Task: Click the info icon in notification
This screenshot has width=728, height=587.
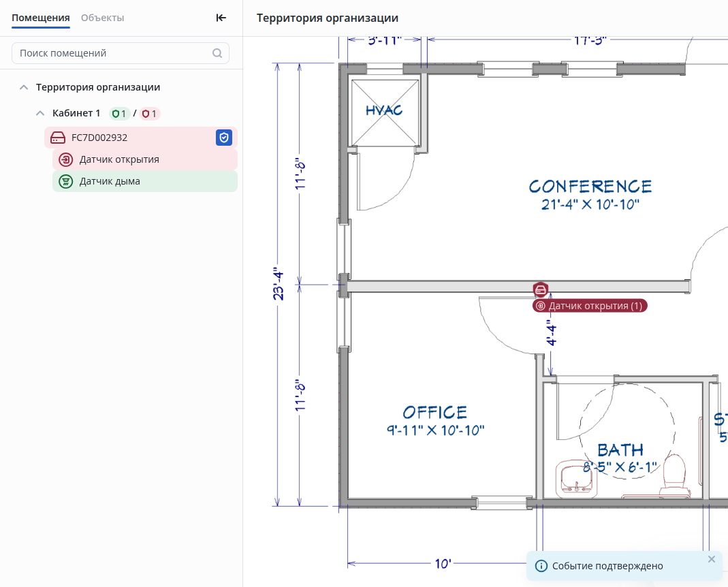Action: (541, 566)
